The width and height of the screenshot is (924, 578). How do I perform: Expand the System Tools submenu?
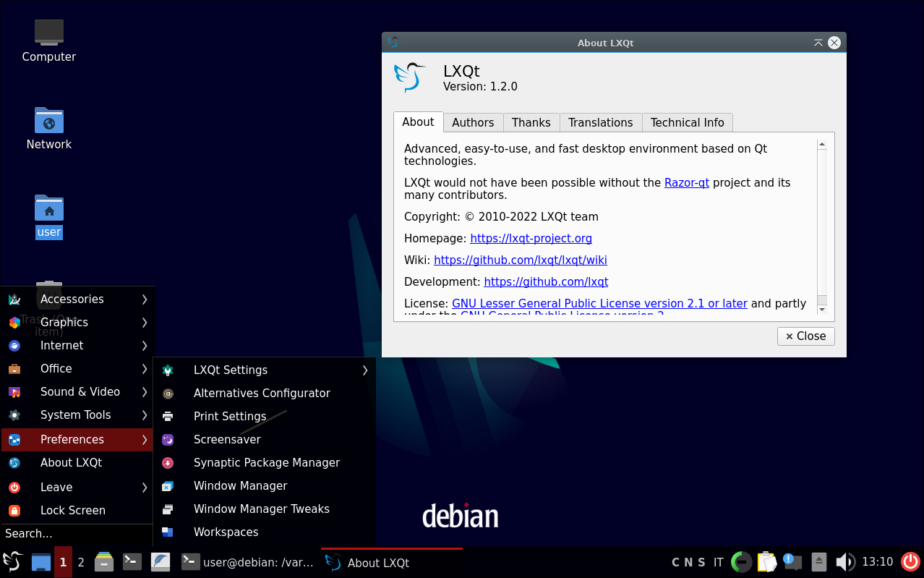[77, 415]
